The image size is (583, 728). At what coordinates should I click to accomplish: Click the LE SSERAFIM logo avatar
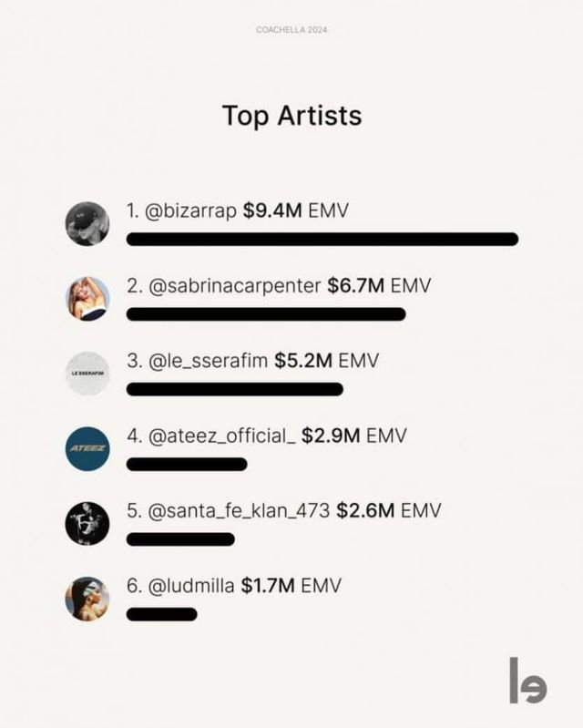(x=87, y=374)
